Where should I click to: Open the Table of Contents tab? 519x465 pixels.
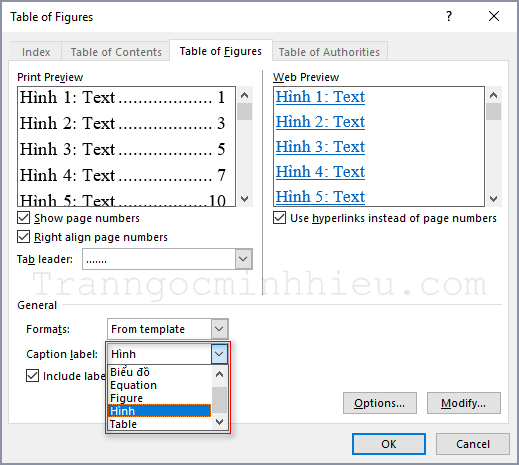(116, 52)
